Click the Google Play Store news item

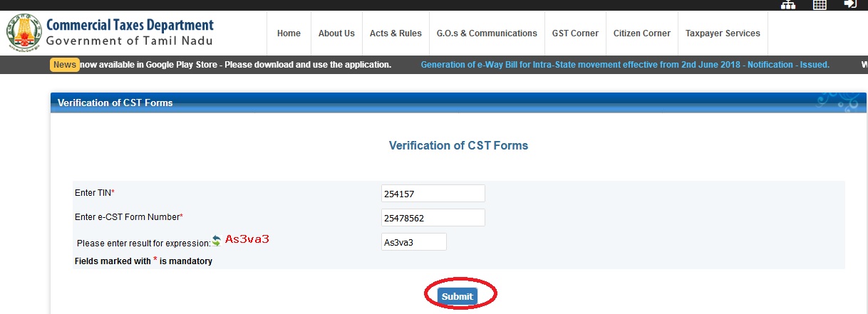[x=236, y=65]
